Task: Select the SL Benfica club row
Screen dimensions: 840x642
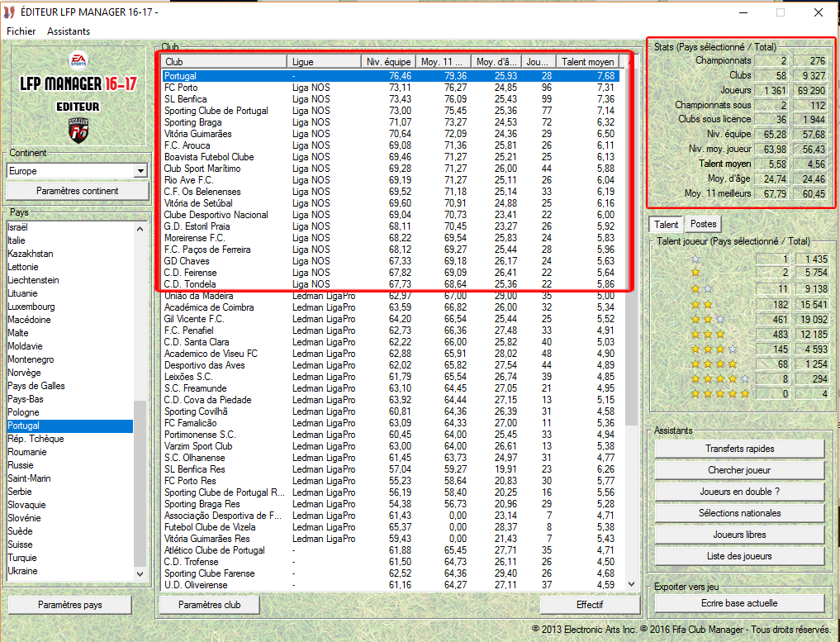Action: (391, 99)
